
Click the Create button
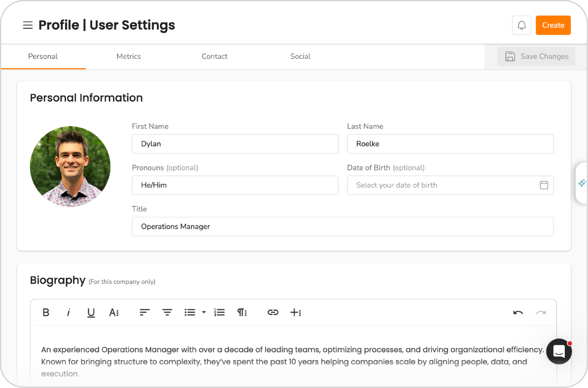coord(553,25)
